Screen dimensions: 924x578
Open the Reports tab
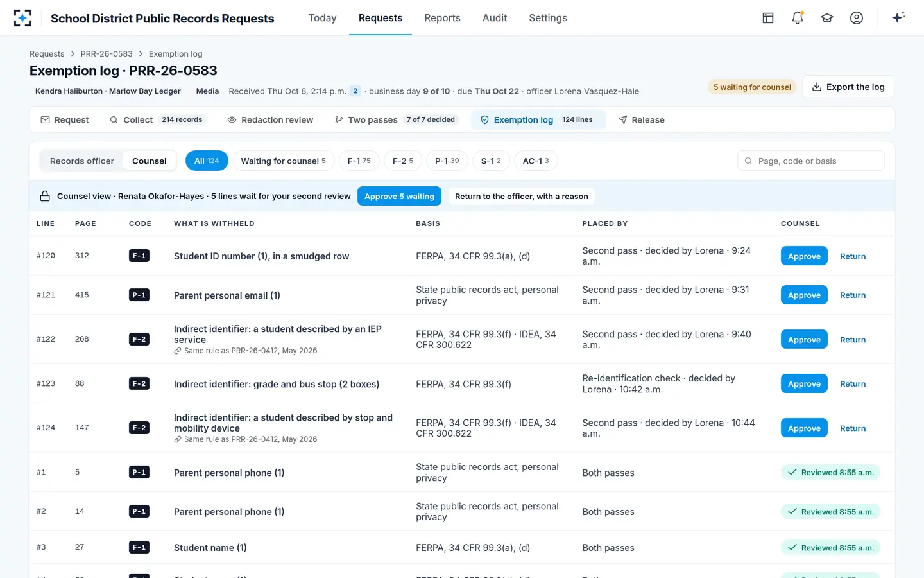(x=443, y=18)
